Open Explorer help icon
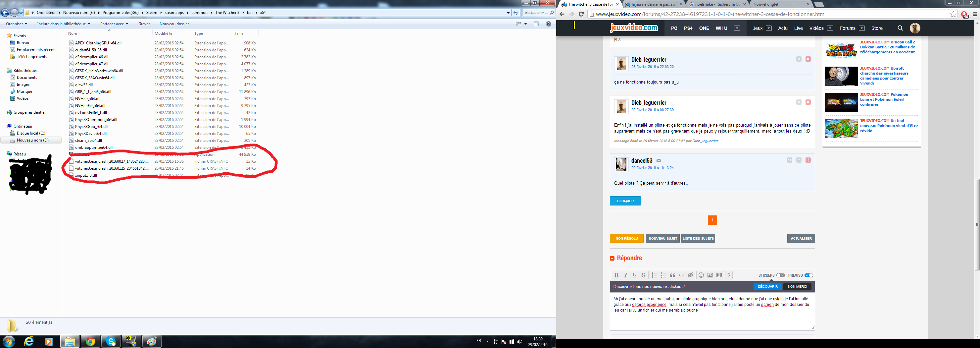Screen dimensions: 980x348 coord(549,24)
